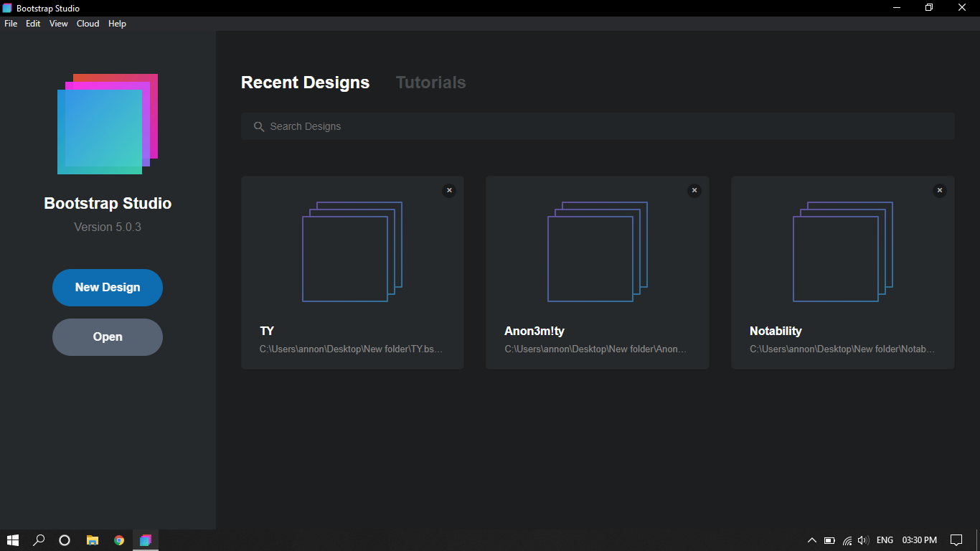Remove the TY design from recents
The image size is (980, 551).
(449, 190)
